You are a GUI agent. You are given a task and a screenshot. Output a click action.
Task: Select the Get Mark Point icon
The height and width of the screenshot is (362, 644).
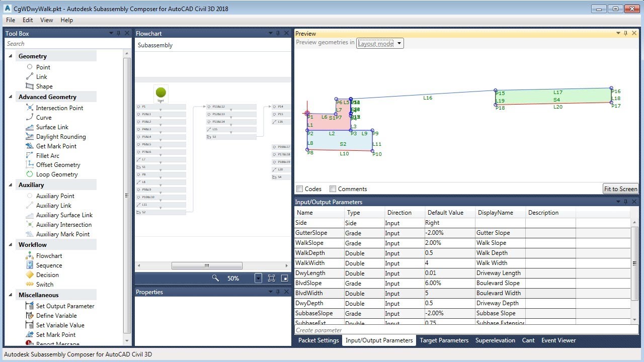(30, 146)
